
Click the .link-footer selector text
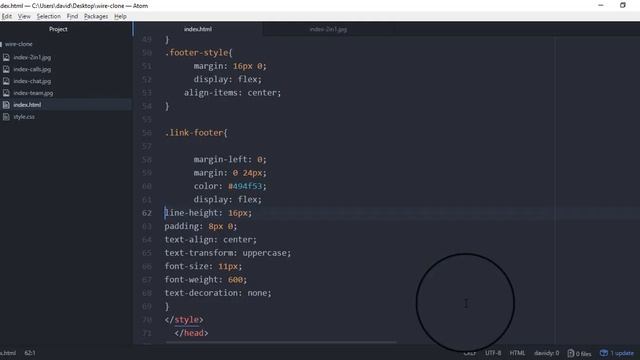pos(194,133)
